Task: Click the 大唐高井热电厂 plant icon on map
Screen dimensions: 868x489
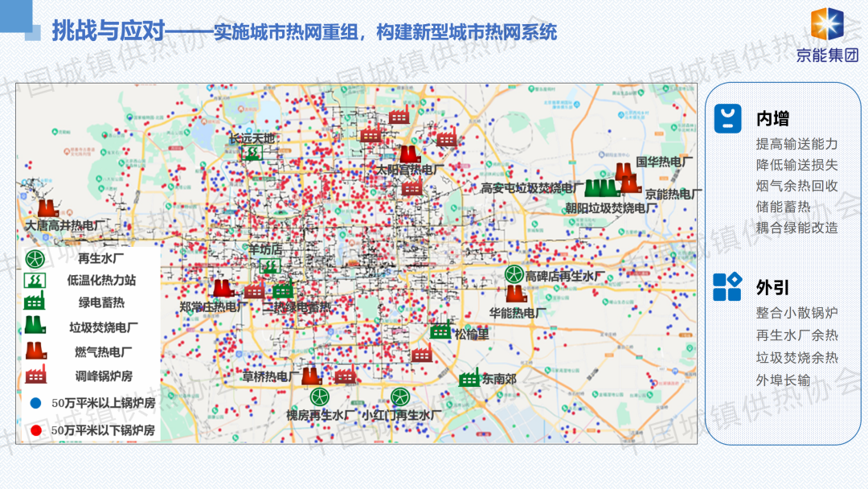Action: [47, 207]
